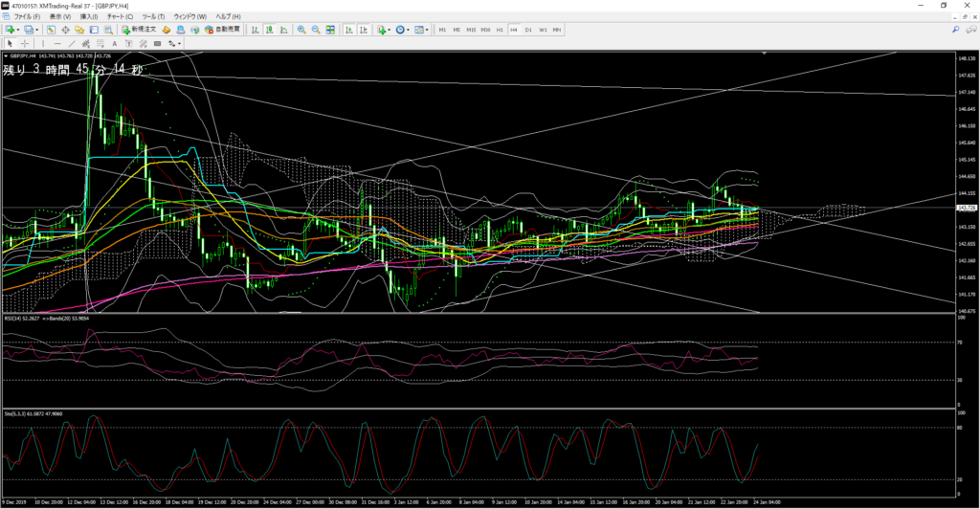Expand the templates dropdown arrow

(x=427, y=30)
